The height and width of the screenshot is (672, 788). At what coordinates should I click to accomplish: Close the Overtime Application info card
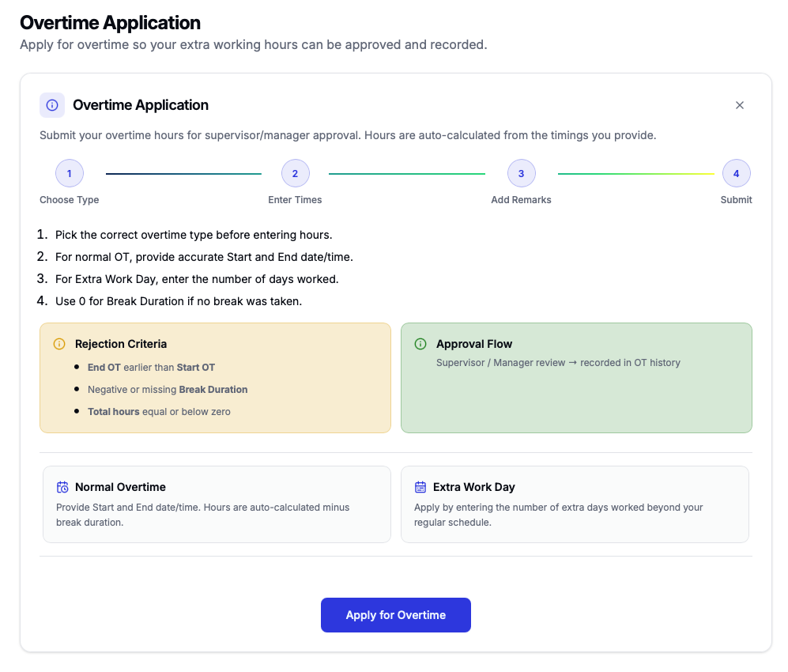[x=739, y=105]
